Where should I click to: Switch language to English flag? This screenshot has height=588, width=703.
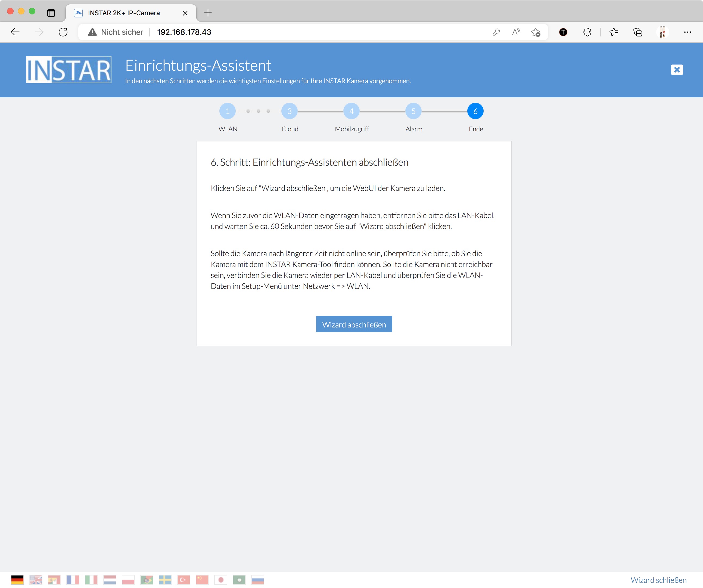(36, 580)
